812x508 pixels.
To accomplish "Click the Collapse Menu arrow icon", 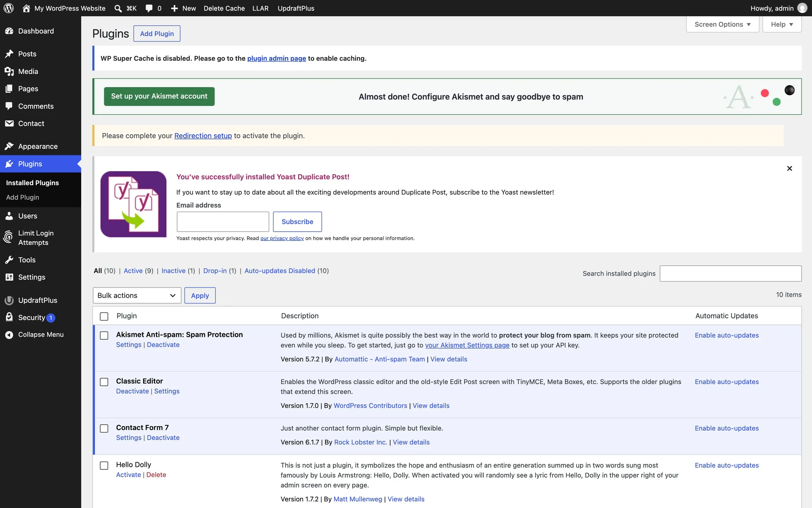I will pyautogui.click(x=9, y=335).
